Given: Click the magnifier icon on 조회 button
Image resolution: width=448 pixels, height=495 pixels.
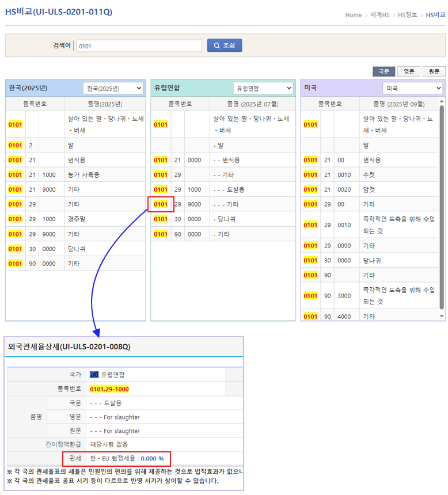Looking at the screenshot, I should (217, 46).
